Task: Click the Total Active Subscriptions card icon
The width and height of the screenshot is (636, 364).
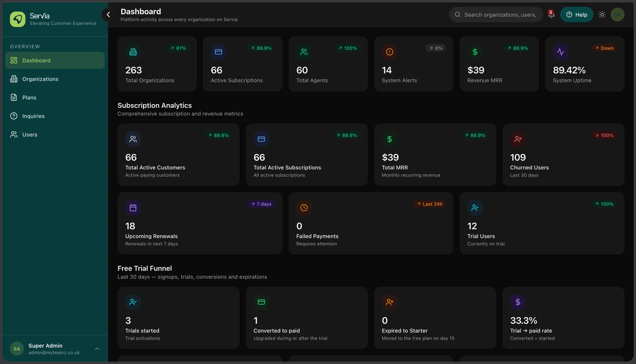Action: coord(261,139)
